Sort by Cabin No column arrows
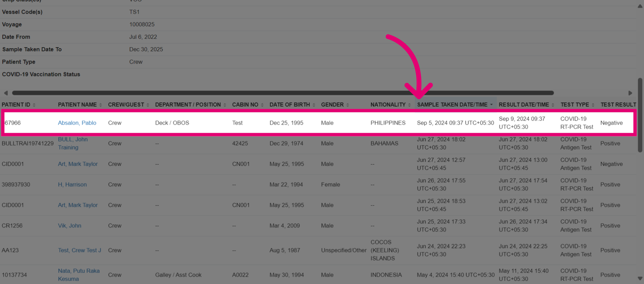644x284 pixels. pos(262,105)
